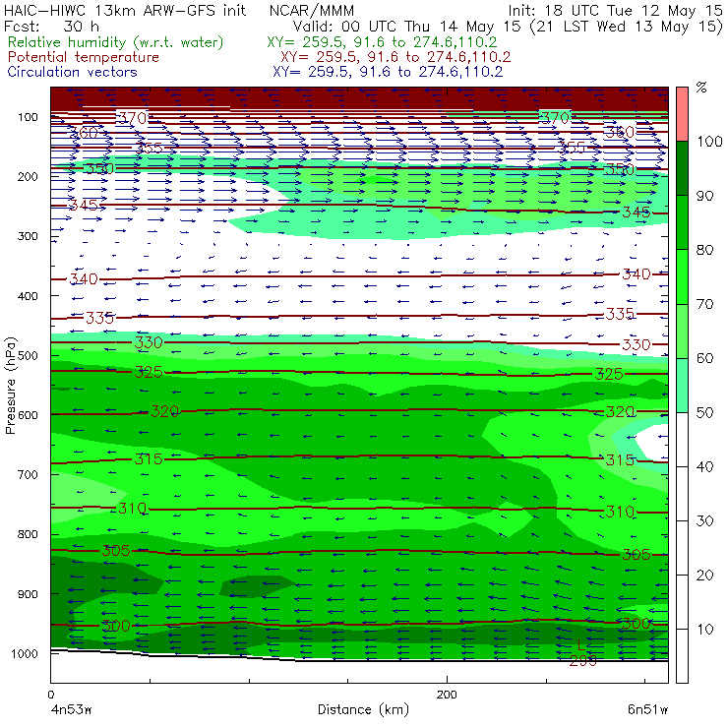Click the 'Distance (km)' axis label
This screenshot has width=728, height=728.
[x=363, y=710]
